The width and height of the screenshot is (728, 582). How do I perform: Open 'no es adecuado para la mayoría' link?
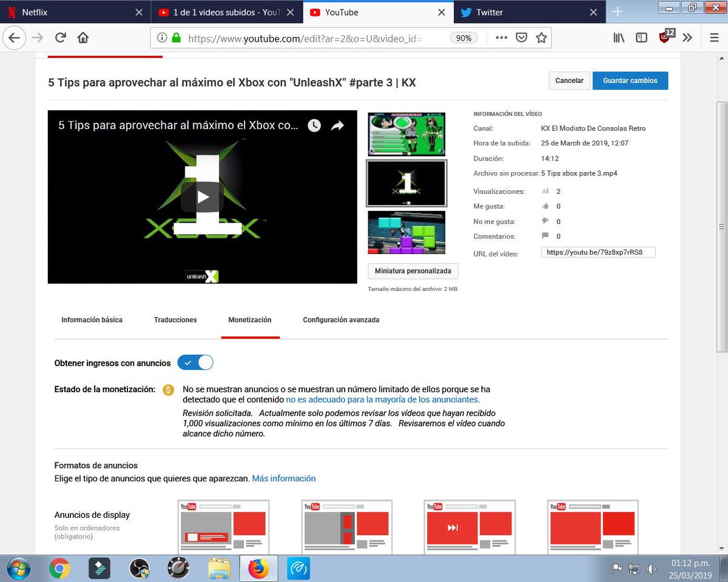[x=382, y=400]
